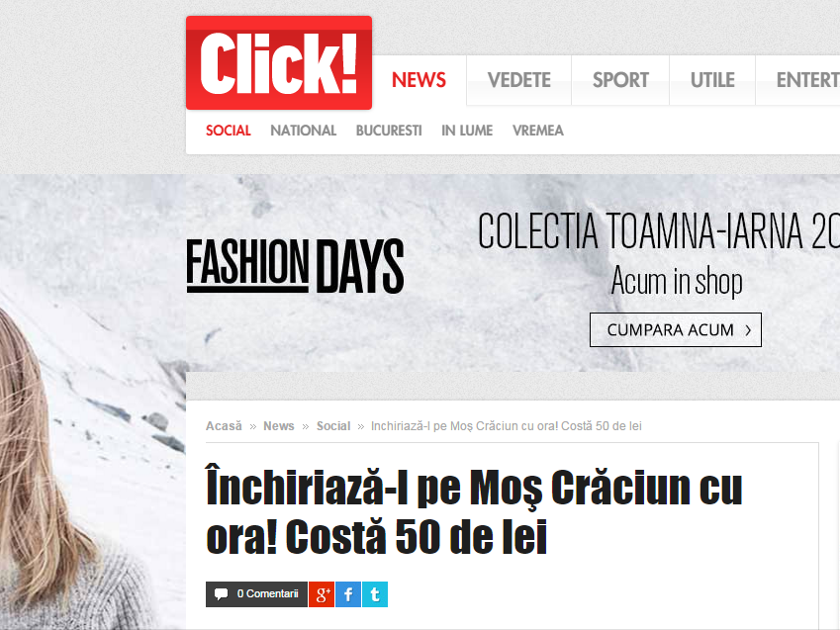Open the Click! logo homepage

click(x=279, y=62)
